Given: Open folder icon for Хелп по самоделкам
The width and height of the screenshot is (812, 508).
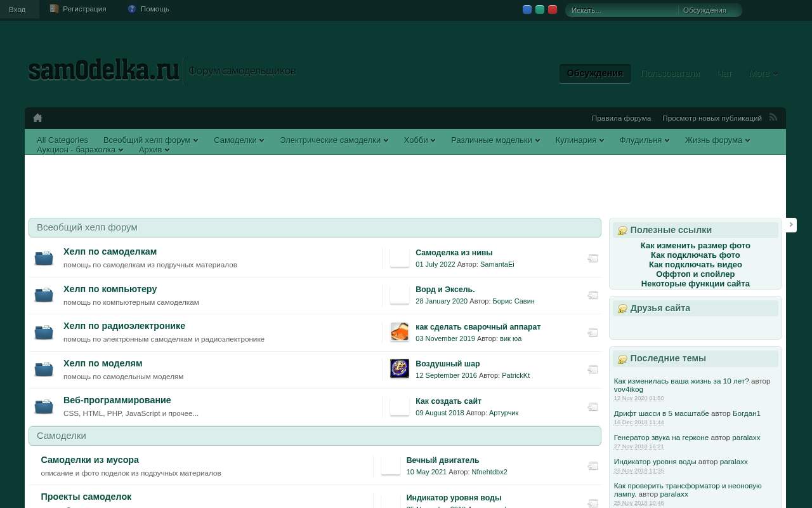Looking at the screenshot, I should click(44, 258).
